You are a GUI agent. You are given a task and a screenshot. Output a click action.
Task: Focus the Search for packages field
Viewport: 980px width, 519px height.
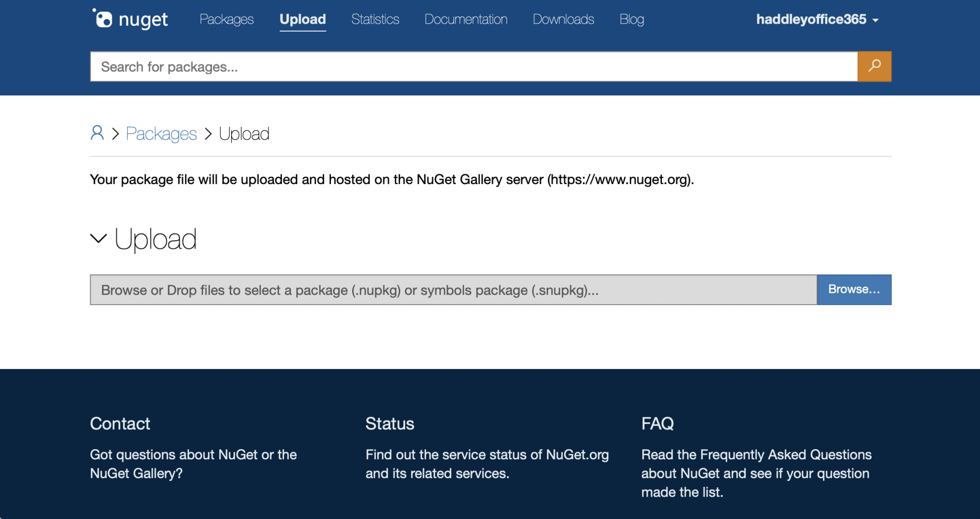tap(473, 67)
